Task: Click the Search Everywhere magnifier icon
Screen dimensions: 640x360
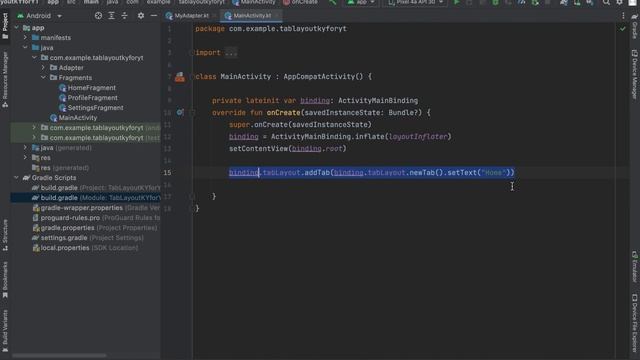Action: 606,2
